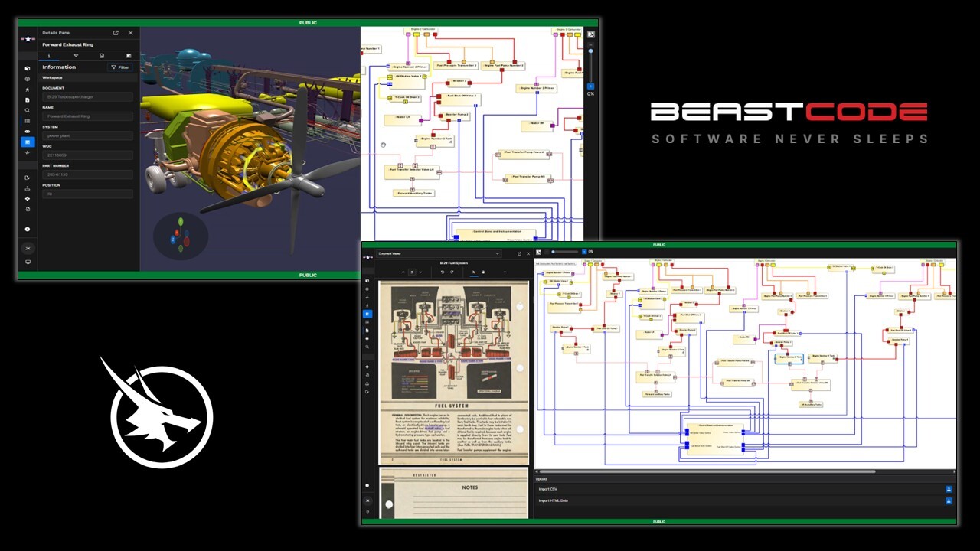Click the search icon in left sidebar
The width and height of the screenshot is (980, 551).
click(x=28, y=110)
